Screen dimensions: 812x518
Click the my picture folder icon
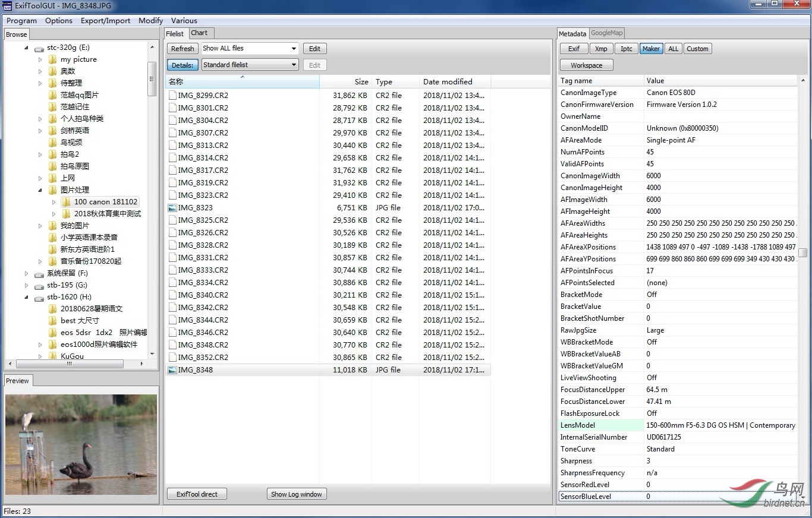[52, 59]
